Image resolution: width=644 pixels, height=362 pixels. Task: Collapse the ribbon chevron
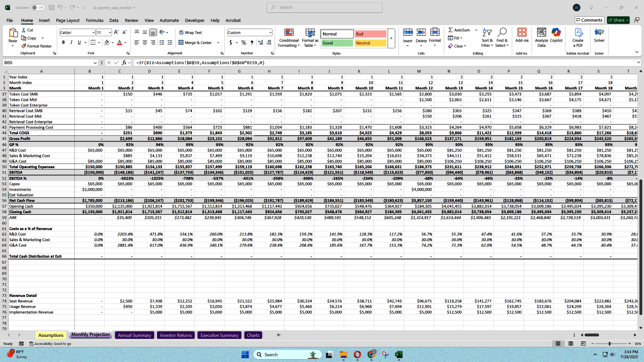coord(637,52)
